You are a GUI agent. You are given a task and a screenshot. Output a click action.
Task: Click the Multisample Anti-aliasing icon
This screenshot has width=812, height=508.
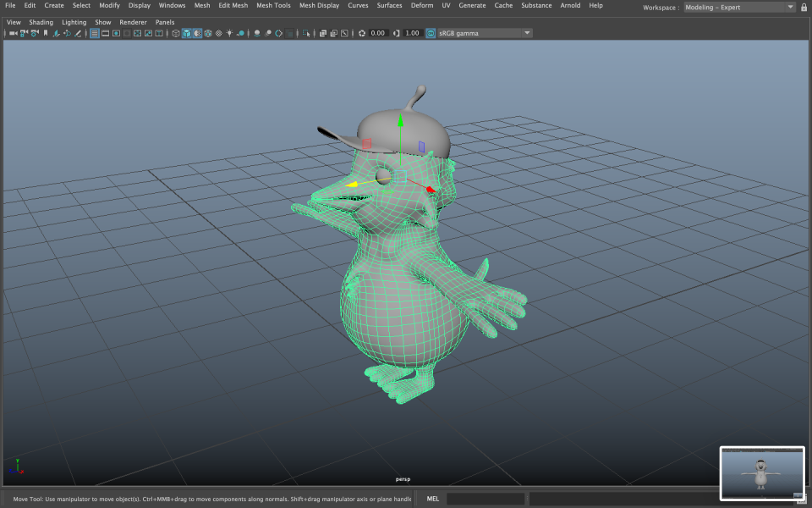point(278,33)
